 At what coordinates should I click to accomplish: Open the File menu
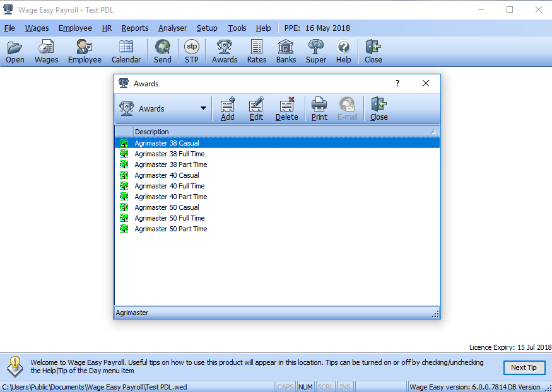click(9, 28)
